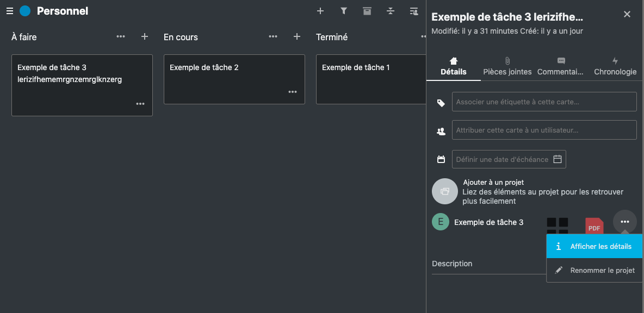The height and width of the screenshot is (313, 644).
Task: Switch to the Commentaires tab
Action: click(x=561, y=66)
